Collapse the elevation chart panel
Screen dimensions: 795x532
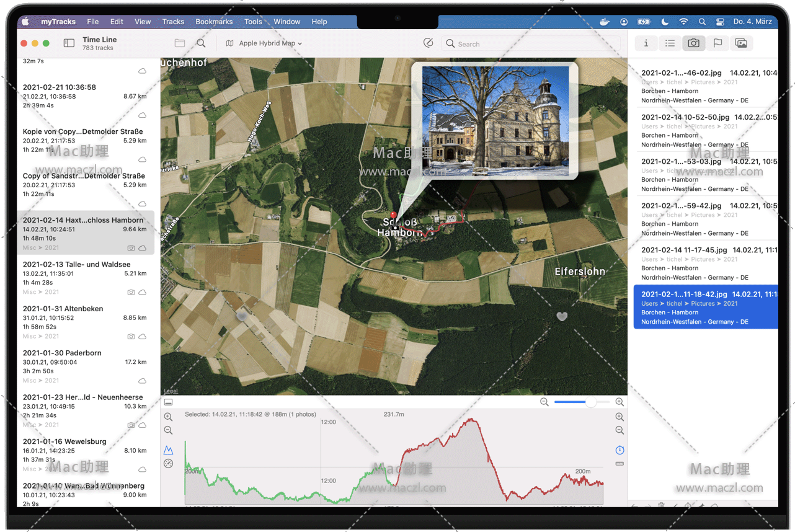pyautogui.click(x=168, y=402)
